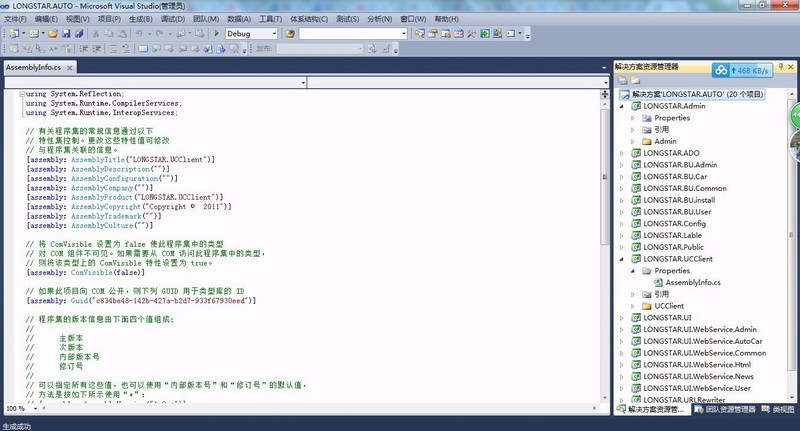Open the Properties Window toolbar icon
Screen dimensions: 800x431
433,34
